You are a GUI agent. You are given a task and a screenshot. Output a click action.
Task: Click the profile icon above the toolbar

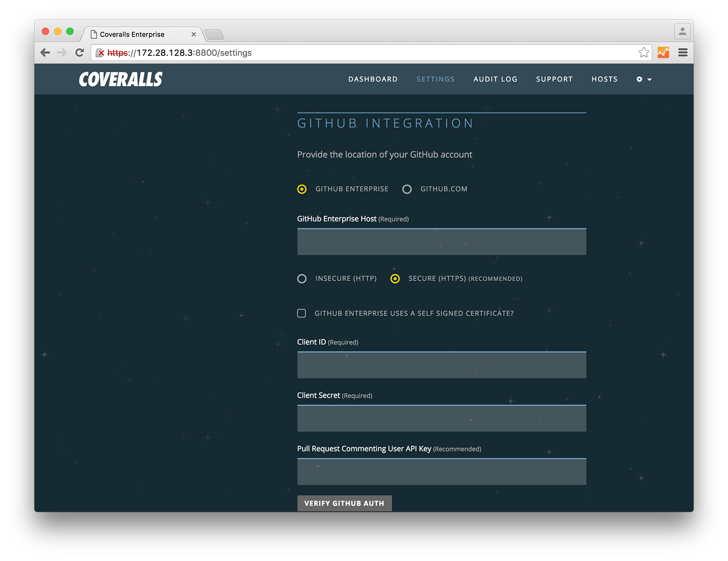[682, 31]
